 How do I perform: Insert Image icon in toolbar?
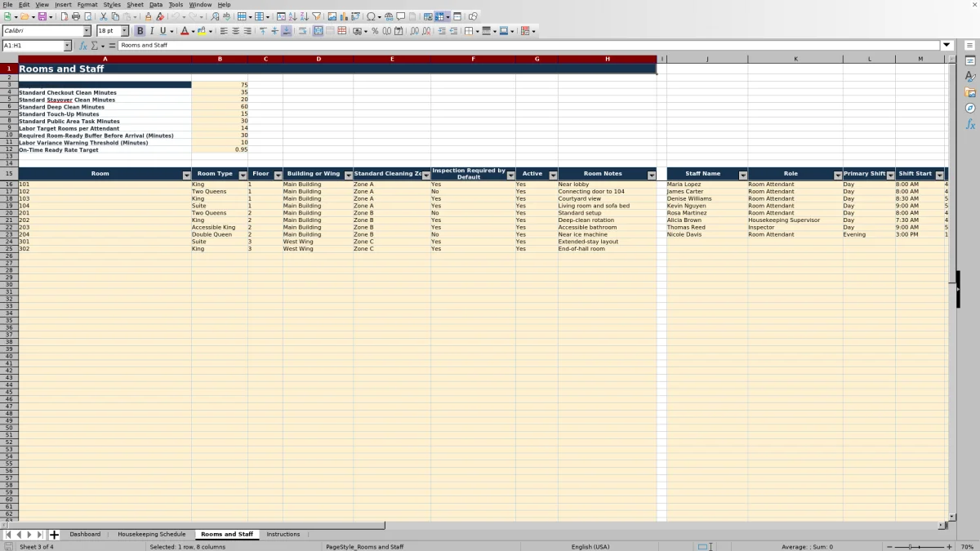point(332,16)
